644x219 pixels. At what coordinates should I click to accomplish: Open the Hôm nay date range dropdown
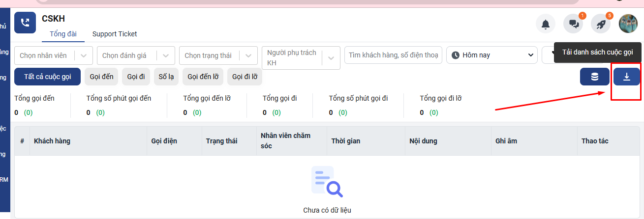pos(492,55)
